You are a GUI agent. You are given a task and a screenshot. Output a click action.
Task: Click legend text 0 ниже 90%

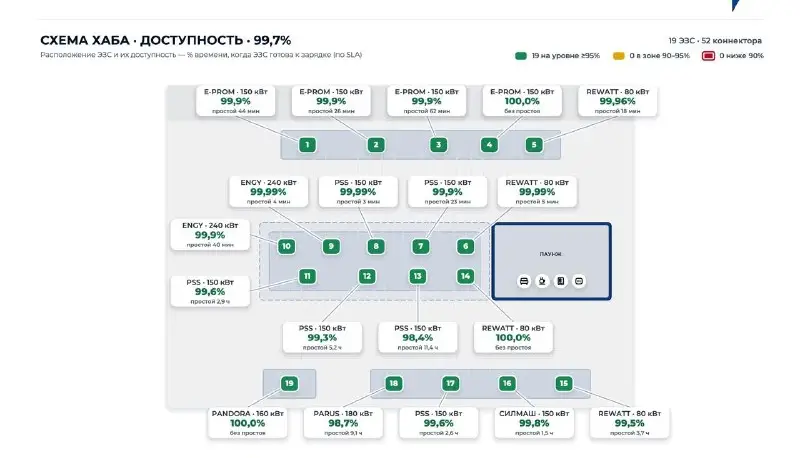click(x=741, y=56)
